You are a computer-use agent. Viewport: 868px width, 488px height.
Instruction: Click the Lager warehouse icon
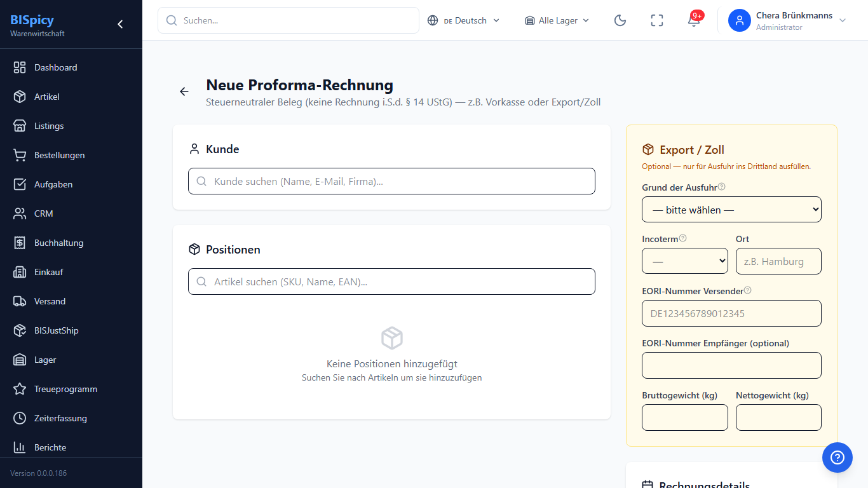pyautogui.click(x=20, y=360)
